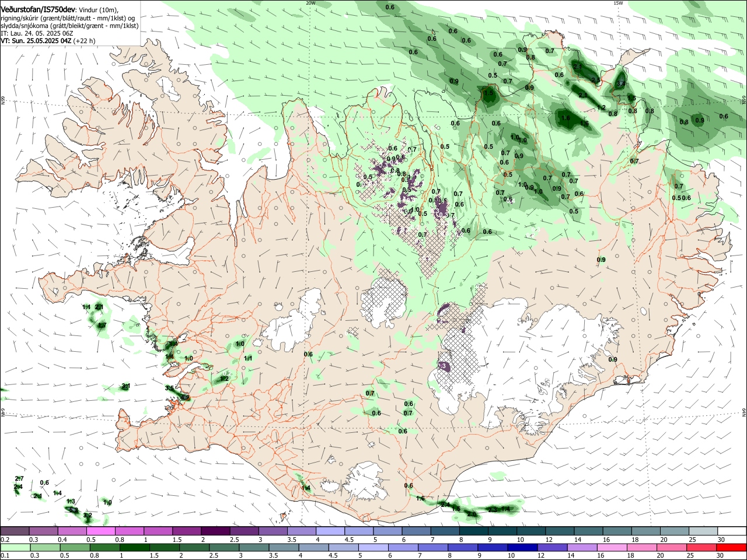Screen dimensions: 747x560
Task: Click the VT: Sun. 25.05.2025 04Z (+22 h) line
Action: click(48, 41)
